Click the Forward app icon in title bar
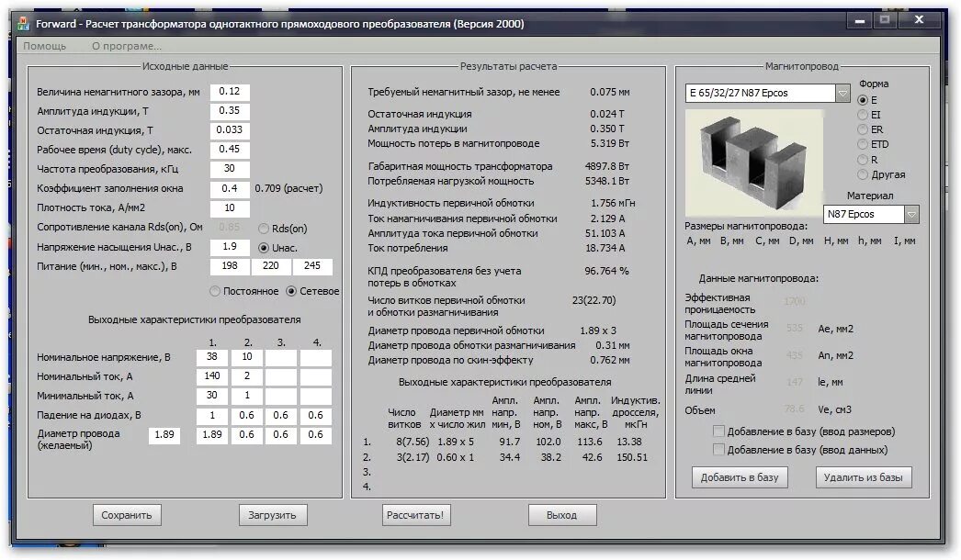The image size is (961, 560). (x=23, y=24)
